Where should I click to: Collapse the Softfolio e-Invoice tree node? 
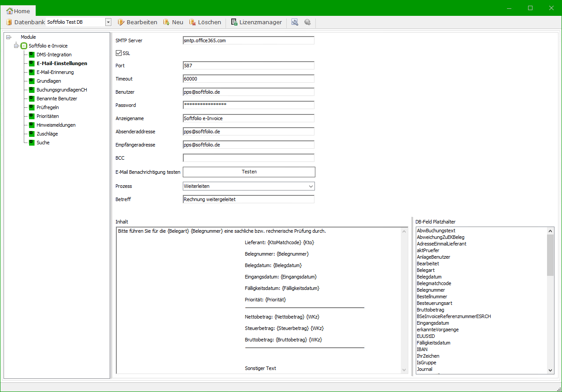coord(16,46)
